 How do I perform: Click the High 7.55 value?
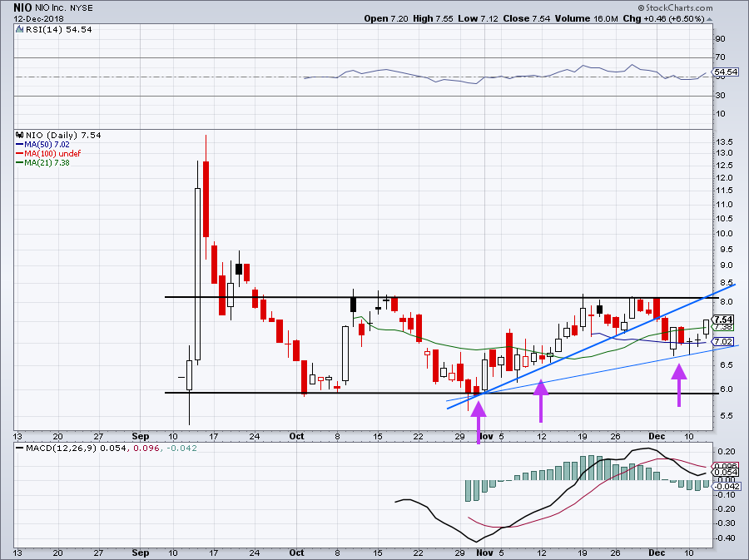click(x=433, y=18)
